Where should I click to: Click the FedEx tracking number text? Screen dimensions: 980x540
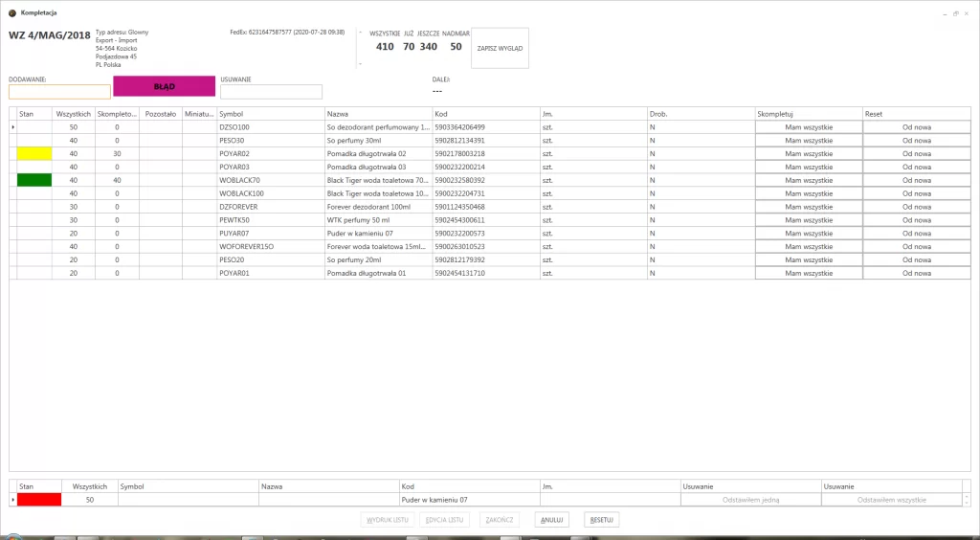coord(287,32)
